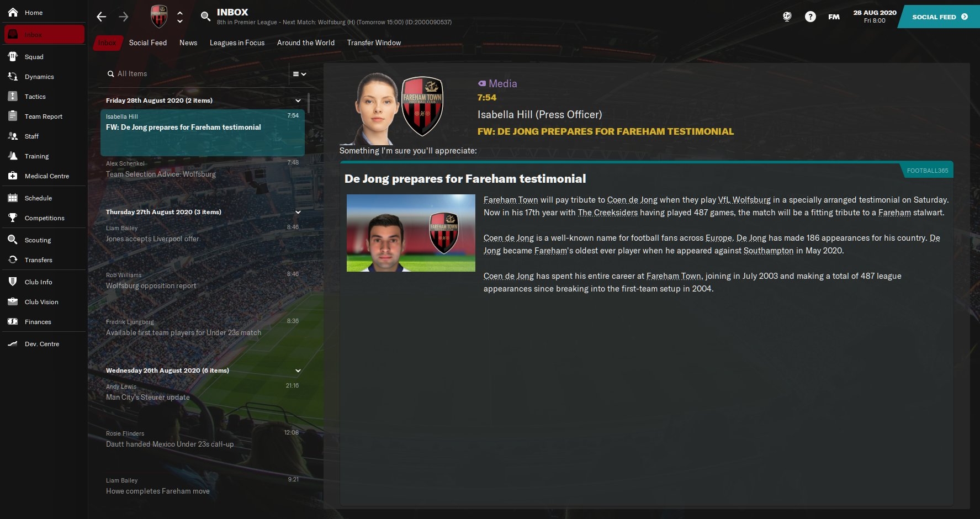The image size is (980, 519).
Task: Open the Squad sidebar icon
Action: pyautogui.click(x=13, y=56)
